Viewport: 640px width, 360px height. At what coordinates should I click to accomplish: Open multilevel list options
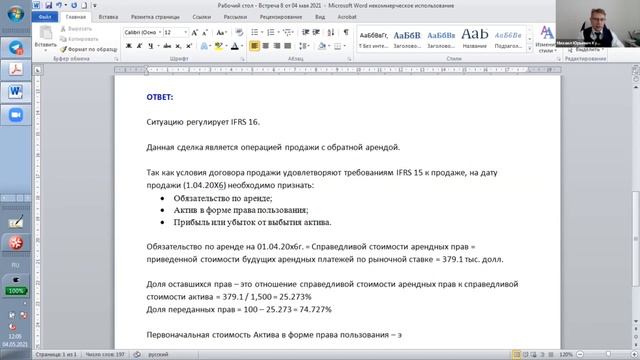288,32
